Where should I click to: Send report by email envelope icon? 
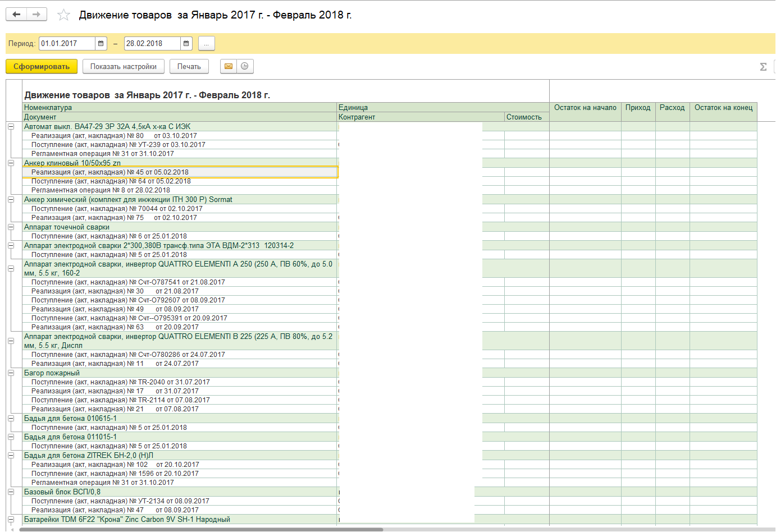coord(229,66)
